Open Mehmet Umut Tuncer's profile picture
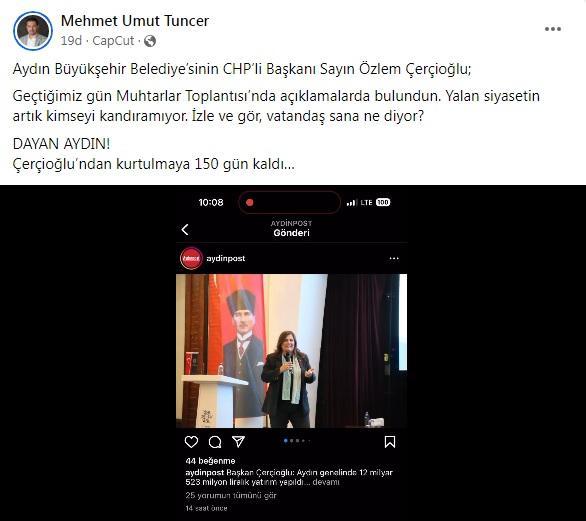This screenshot has width=586, height=521. pyautogui.click(x=33, y=31)
